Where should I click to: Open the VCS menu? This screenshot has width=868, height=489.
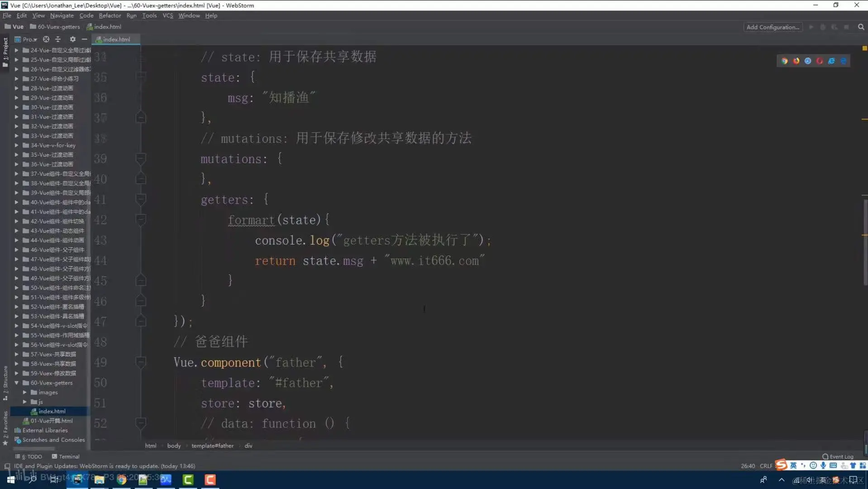click(x=167, y=15)
